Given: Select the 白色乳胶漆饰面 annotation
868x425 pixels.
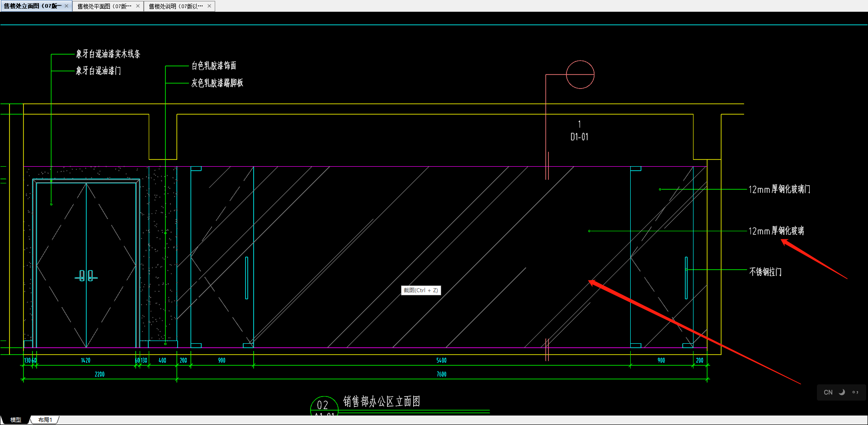Looking at the screenshot, I should coord(214,66).
